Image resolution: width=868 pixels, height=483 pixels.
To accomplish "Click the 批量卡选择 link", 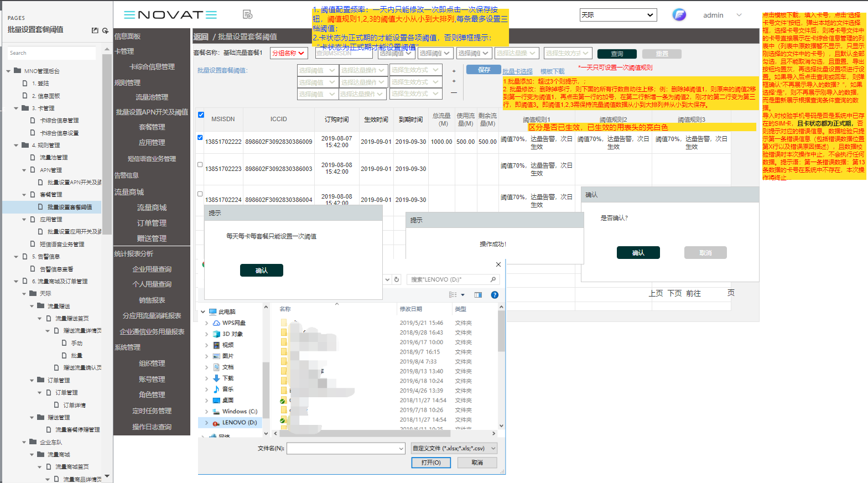I will coord(517,71).
